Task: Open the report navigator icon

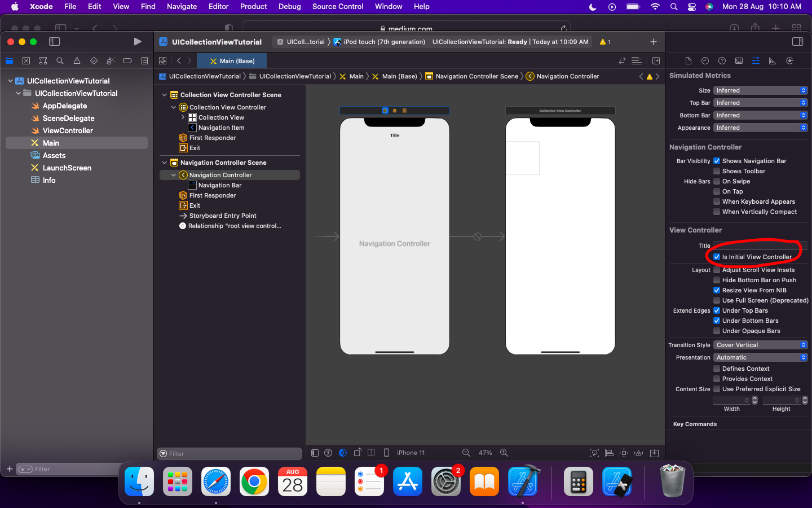Action: click(x=144, y=61)
